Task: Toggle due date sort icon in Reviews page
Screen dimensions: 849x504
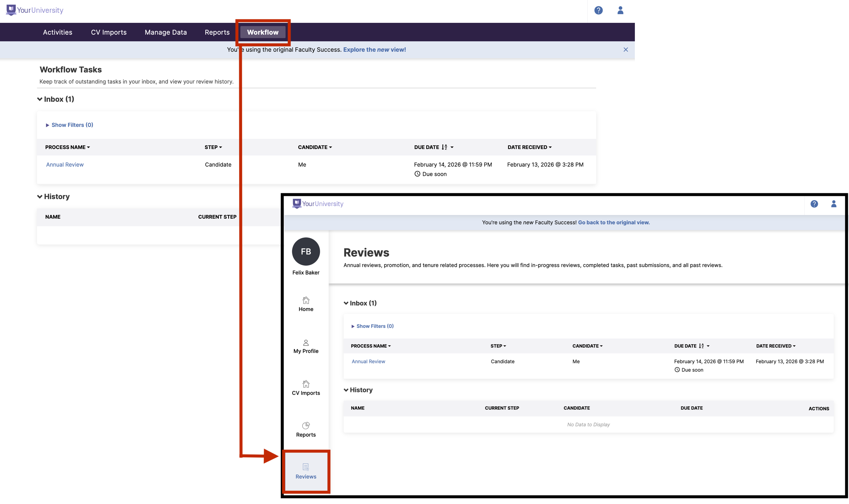Action: 701,346
